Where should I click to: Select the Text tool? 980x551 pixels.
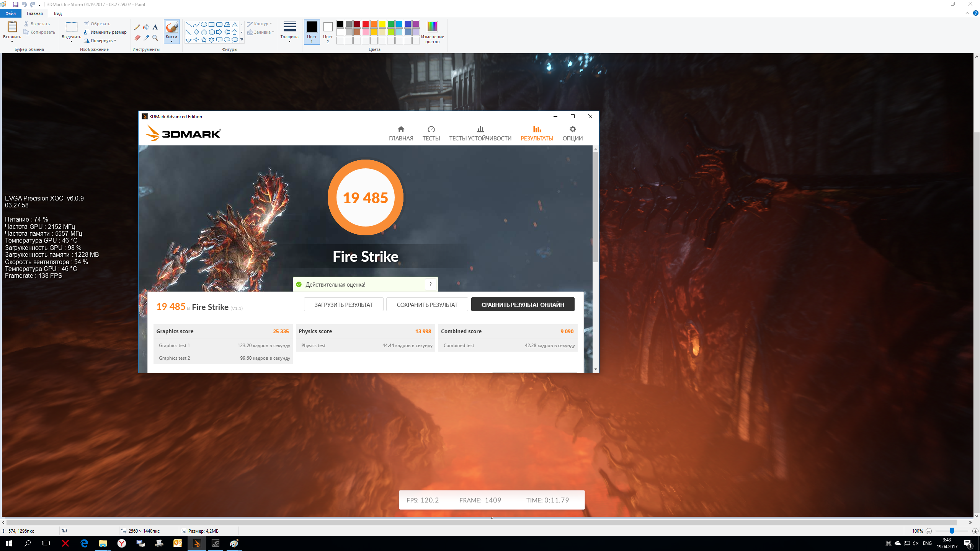tap(155, 27)
